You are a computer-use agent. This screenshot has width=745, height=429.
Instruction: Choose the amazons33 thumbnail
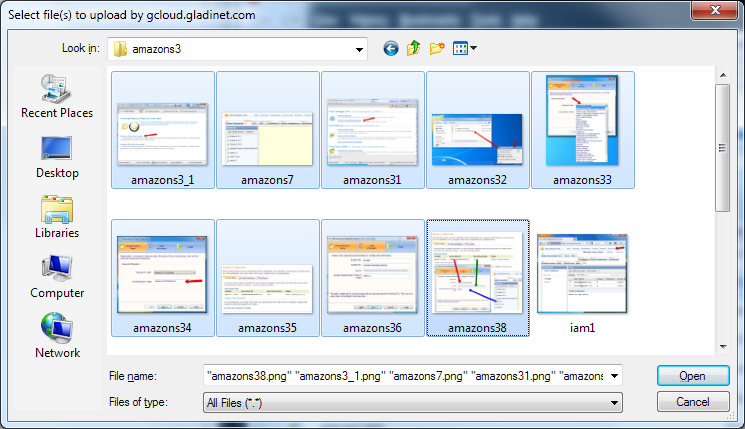tap(583, 130)
